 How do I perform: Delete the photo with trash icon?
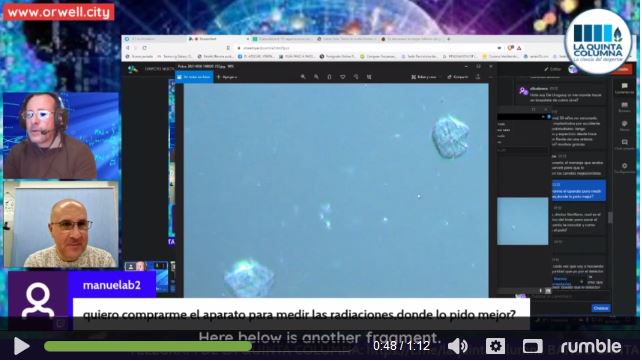click(329, 77)
